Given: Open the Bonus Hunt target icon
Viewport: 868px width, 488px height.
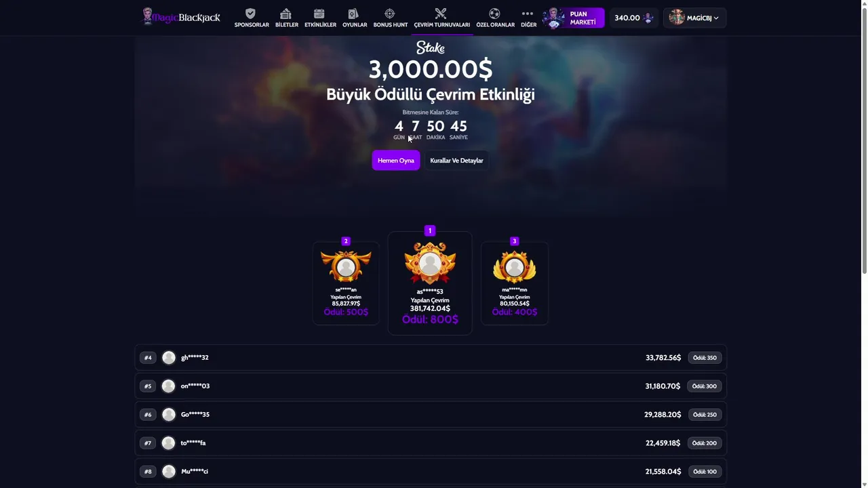Looking at the screenshot, I should (390, 14).
